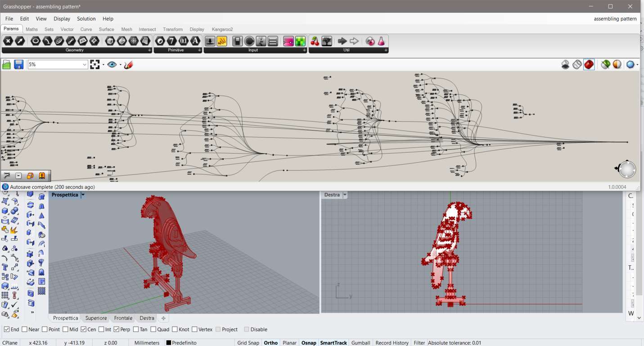
Task: Expand the Input component group panel
Action: (x=304, y=50)
